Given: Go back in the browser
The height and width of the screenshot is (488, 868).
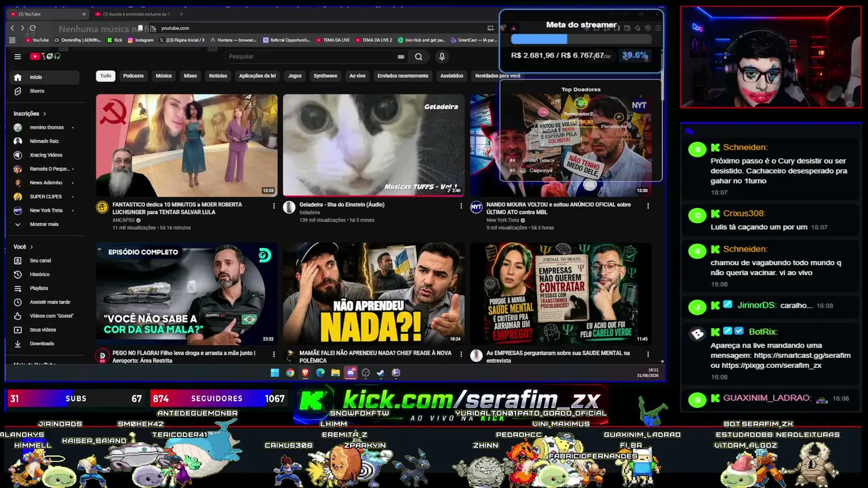Looking at the screenshot, I should [x=12, y=28].
